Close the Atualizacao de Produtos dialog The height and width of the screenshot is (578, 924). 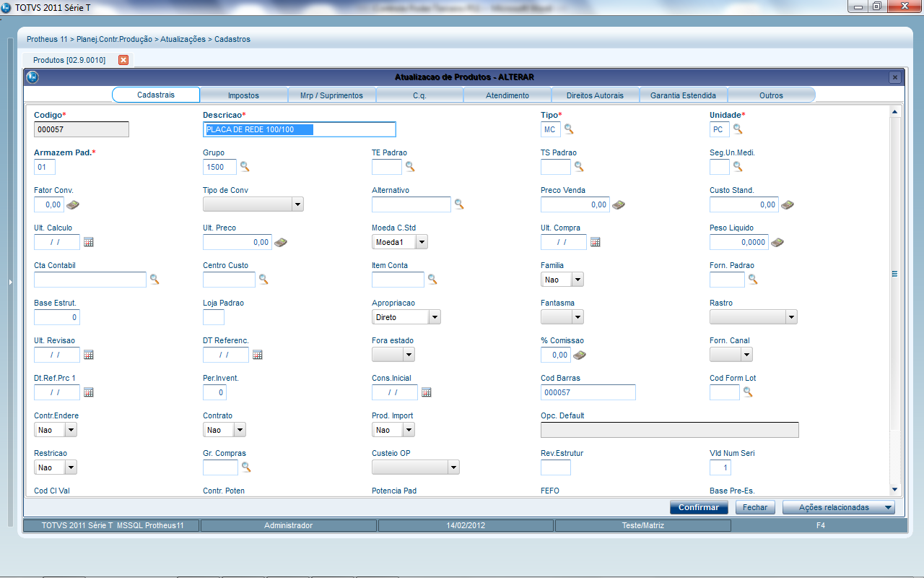[x=894, y=77]
